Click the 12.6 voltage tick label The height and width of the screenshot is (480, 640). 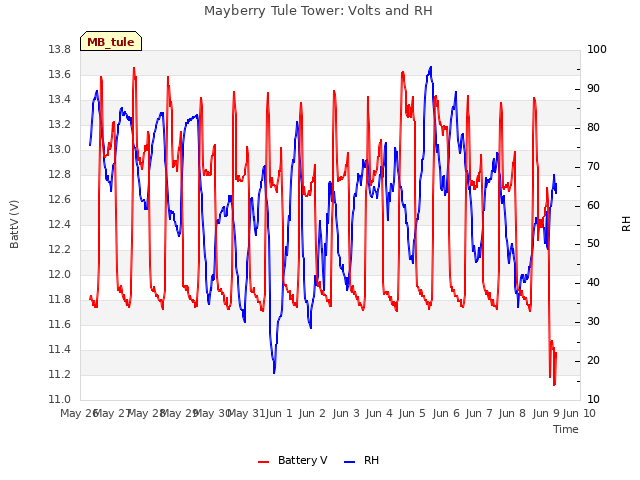pos(60,200)
